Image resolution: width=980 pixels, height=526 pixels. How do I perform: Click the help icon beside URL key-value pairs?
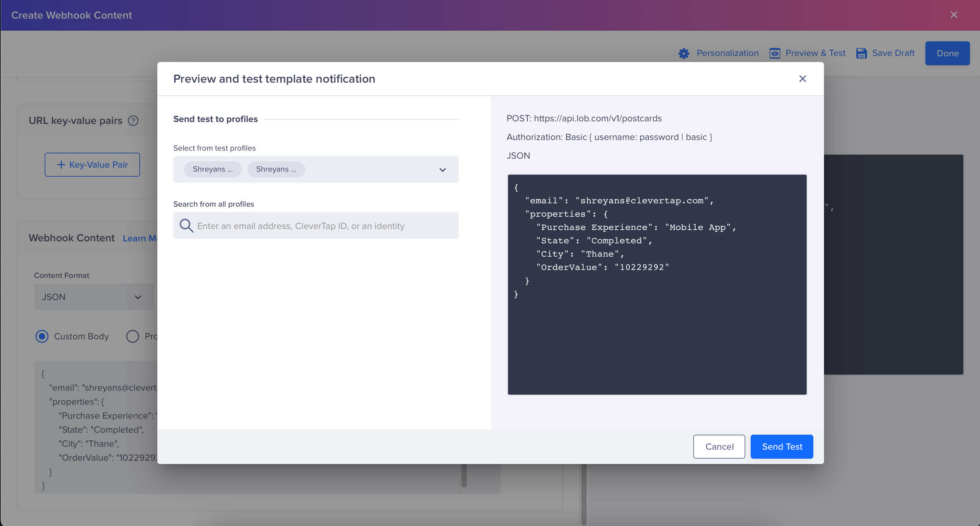point(133,121)
